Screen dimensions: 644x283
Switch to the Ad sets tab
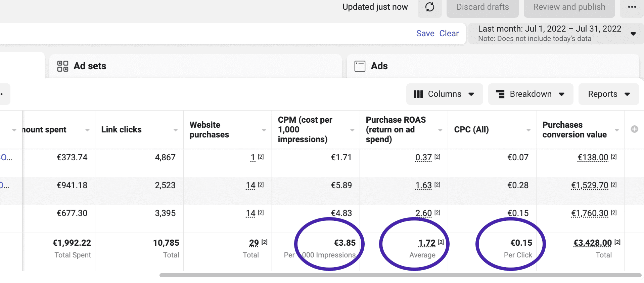[90, 66]
